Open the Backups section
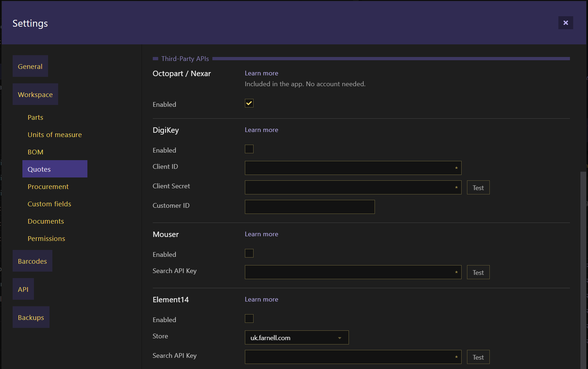 (31, 317)
